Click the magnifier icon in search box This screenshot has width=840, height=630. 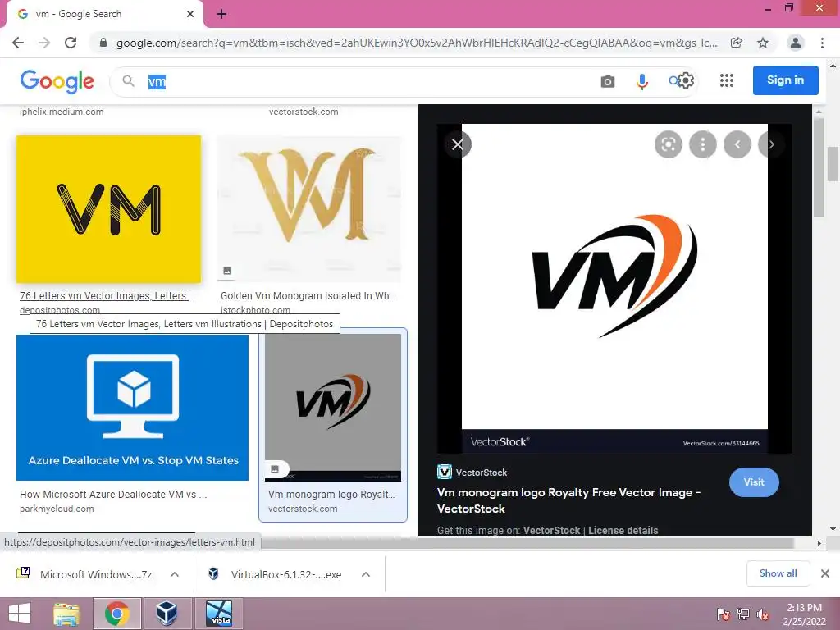click(128, 81)
